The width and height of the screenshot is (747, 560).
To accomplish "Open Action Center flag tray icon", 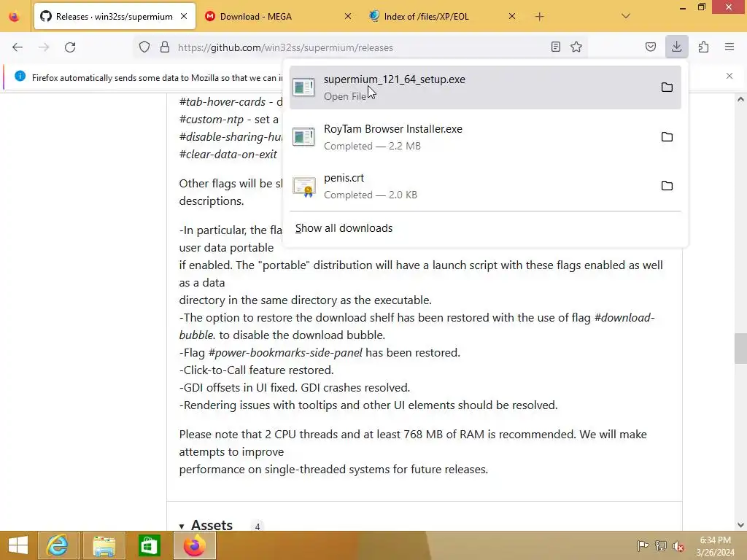I will [643, 545].
